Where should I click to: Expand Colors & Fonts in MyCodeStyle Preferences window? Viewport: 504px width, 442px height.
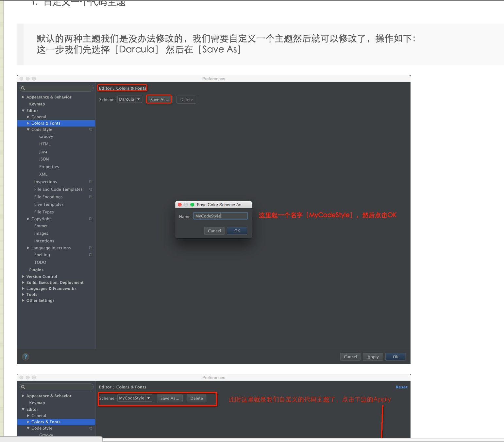pos(28,422)
